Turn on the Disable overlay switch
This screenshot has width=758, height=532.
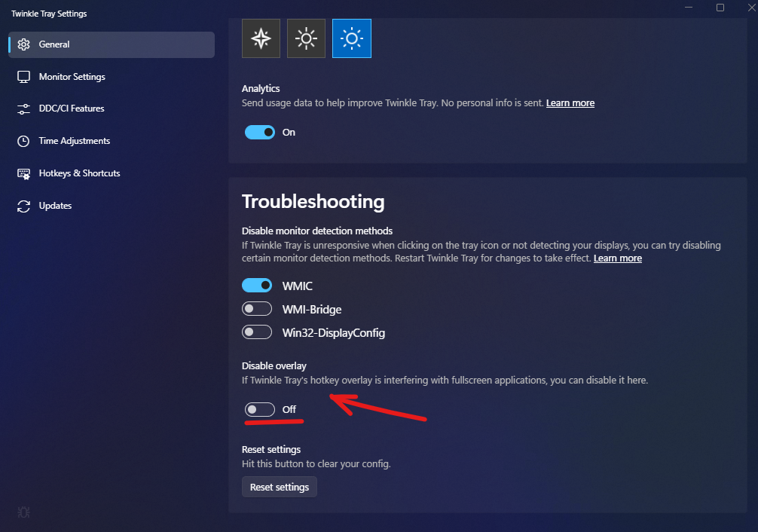tap(259, 409)
